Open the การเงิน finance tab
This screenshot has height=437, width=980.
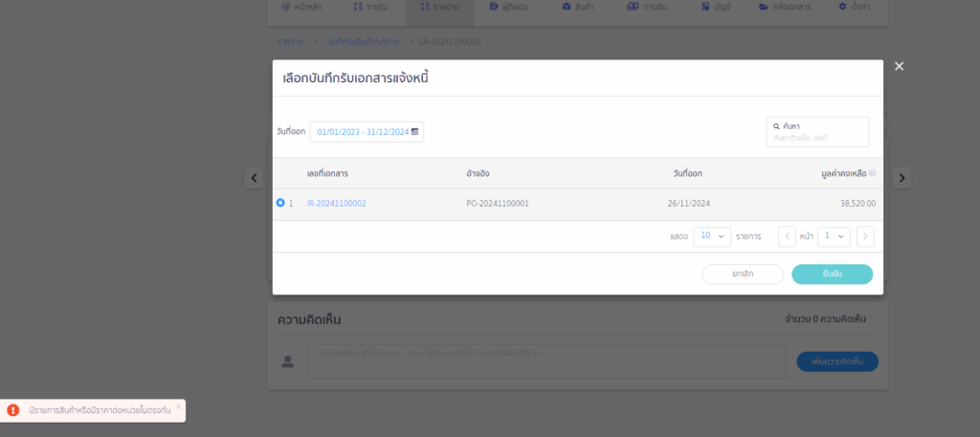pyautogui.click(x=646, y=7)
